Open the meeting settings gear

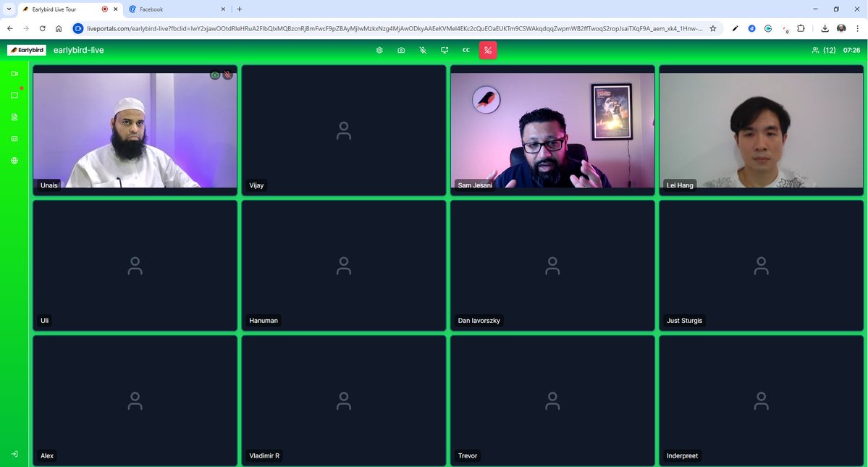(x=379, y=50)
